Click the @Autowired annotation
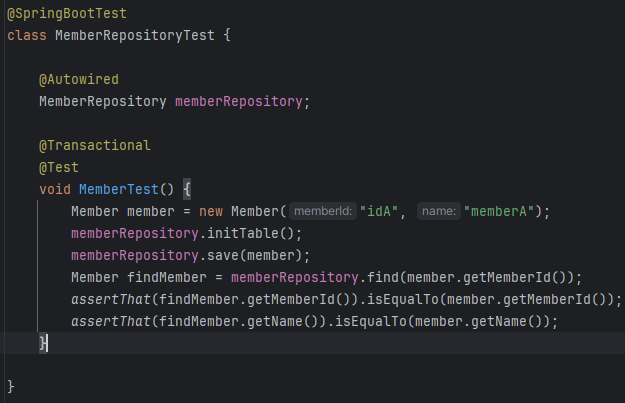Image resolution: width=625 pixels, height=403 pixels. pyautogui.click(x=79, y=80)
